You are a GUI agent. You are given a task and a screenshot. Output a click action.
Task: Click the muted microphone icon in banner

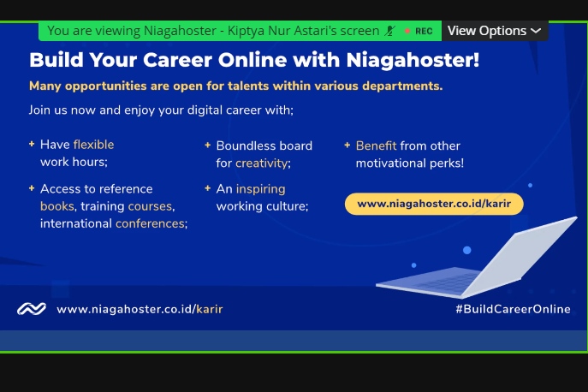(390, 31)
